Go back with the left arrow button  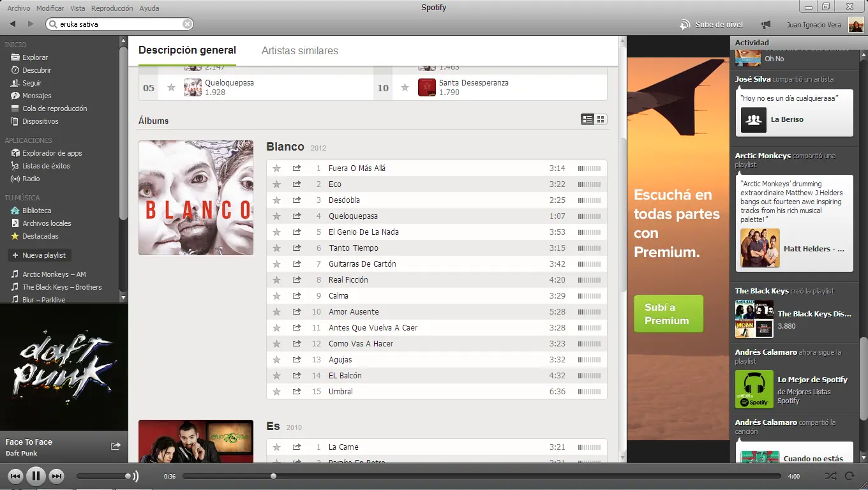[x=12, y=24]
